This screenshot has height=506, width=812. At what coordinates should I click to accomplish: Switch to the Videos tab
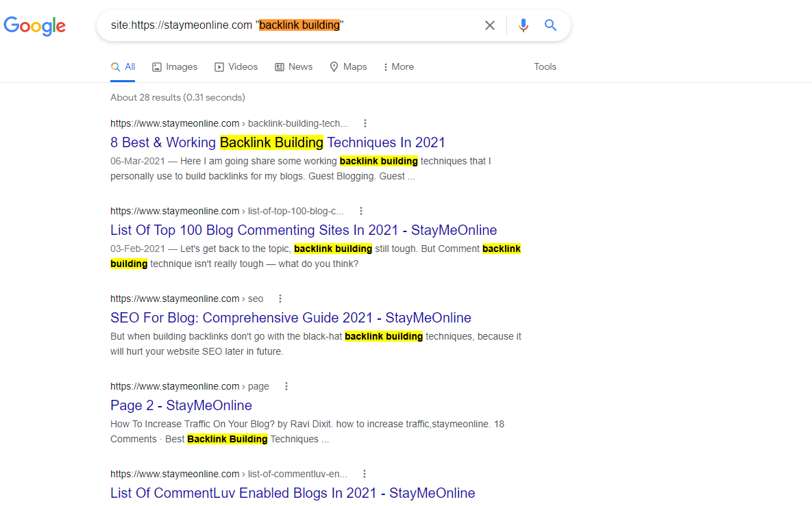click(236, 66)
